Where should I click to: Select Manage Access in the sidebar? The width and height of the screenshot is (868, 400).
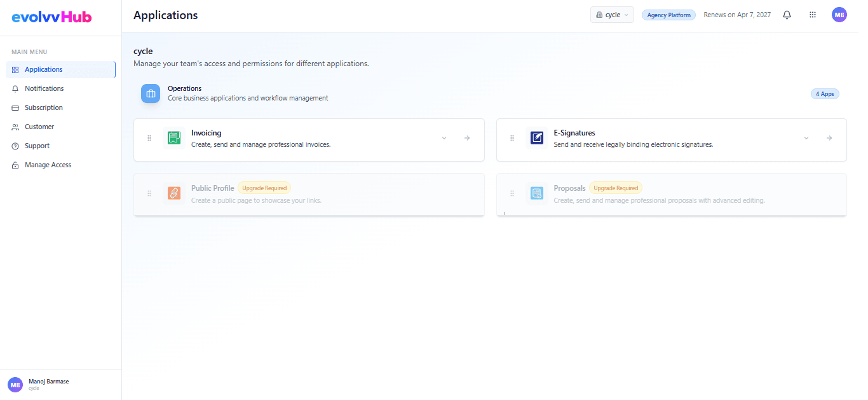coord(48,165)
